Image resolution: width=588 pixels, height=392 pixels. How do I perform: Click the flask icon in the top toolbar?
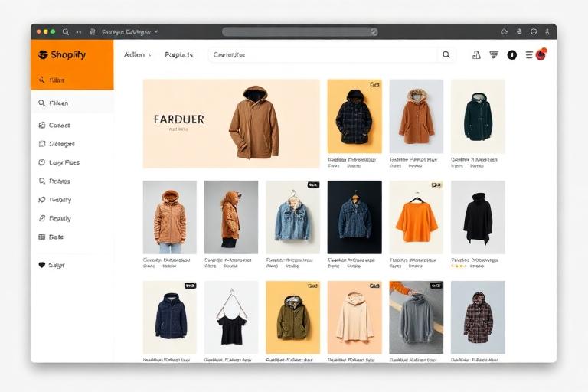[x=476, y=55]
